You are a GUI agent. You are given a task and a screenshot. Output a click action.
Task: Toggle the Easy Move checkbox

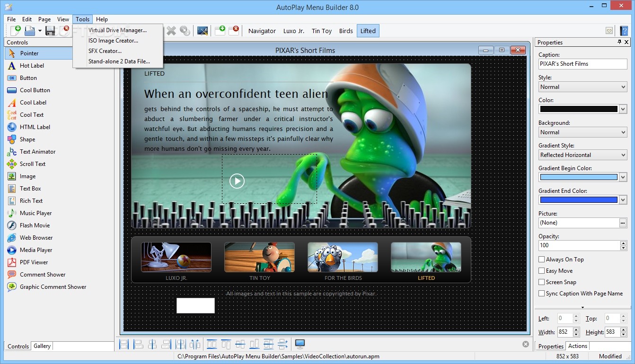click(541, 271)
